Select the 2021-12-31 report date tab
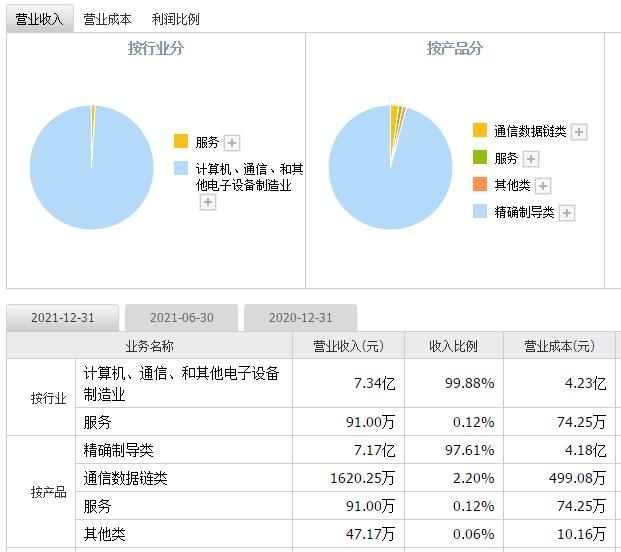621x552 pixels. [x=63, y=318]
